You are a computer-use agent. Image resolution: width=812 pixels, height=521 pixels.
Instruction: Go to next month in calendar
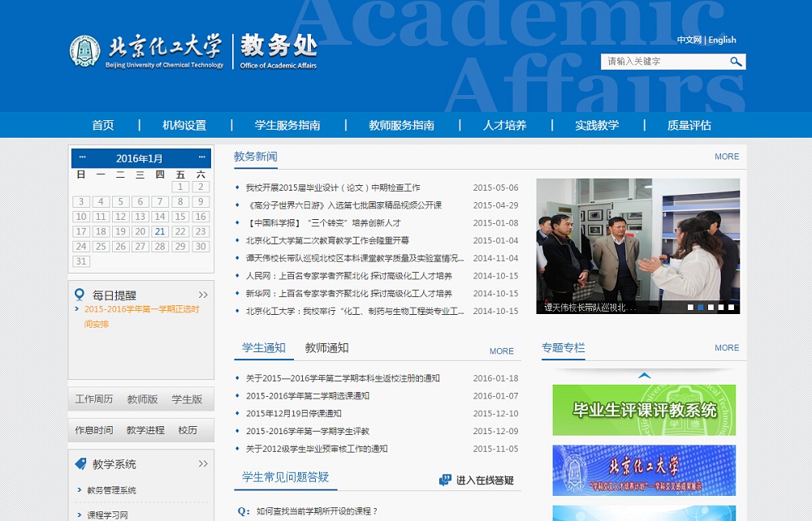pos(201,157)
